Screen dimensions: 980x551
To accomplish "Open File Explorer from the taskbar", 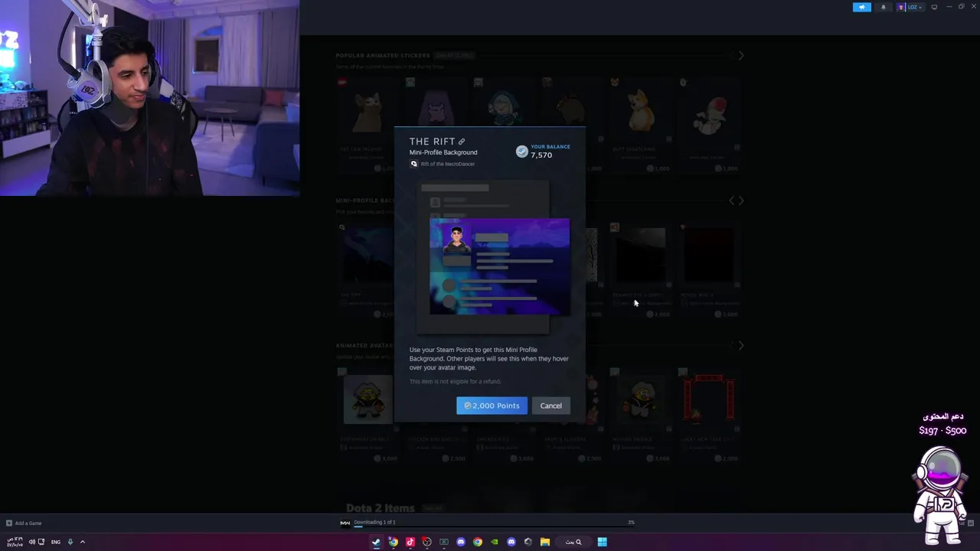I will pos(545,542).
